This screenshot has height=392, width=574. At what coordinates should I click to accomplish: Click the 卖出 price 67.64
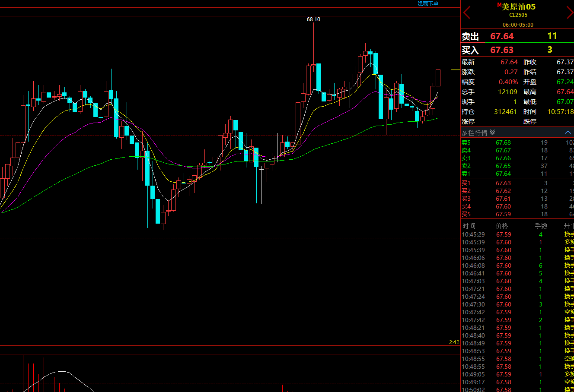(502, 36)
